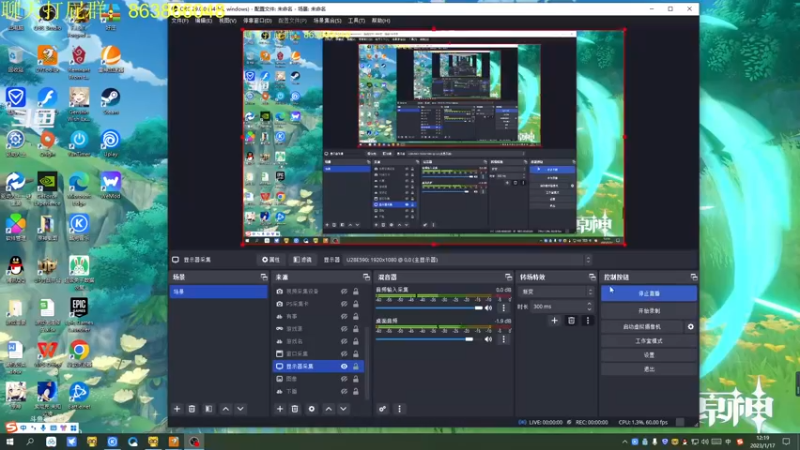
Task: Click the 工作室模式 button
Action: point(648,341)
